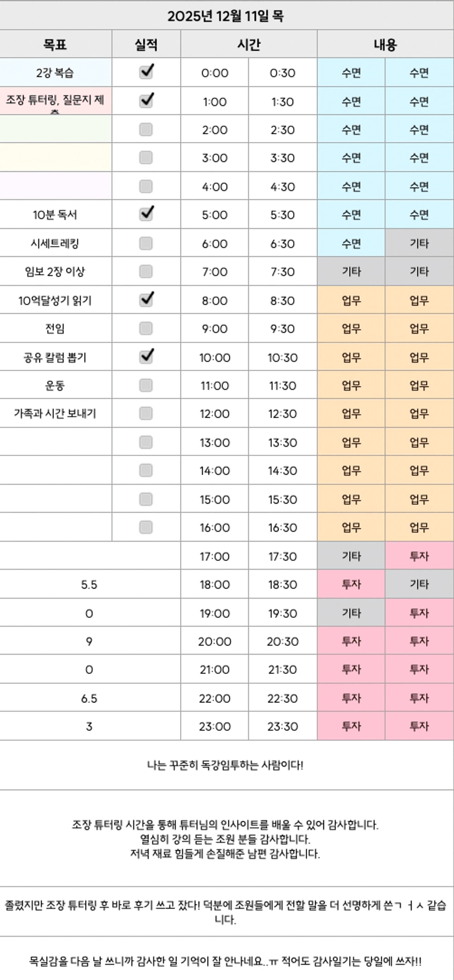The height and width of the screenshot is (980, 454).
Task: Toggle the 공유 칼럼 뽑기 checkbox
Action: coord(146,357)
